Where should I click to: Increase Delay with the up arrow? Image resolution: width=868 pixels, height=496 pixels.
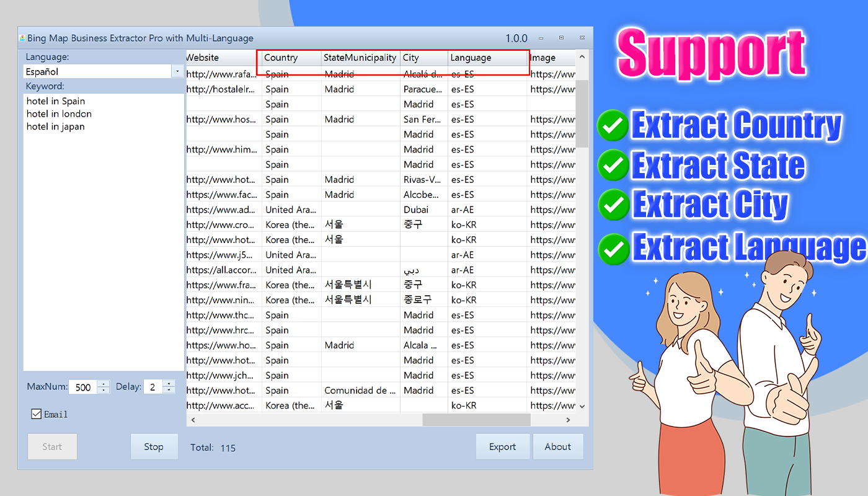click(x=169, y=384)
